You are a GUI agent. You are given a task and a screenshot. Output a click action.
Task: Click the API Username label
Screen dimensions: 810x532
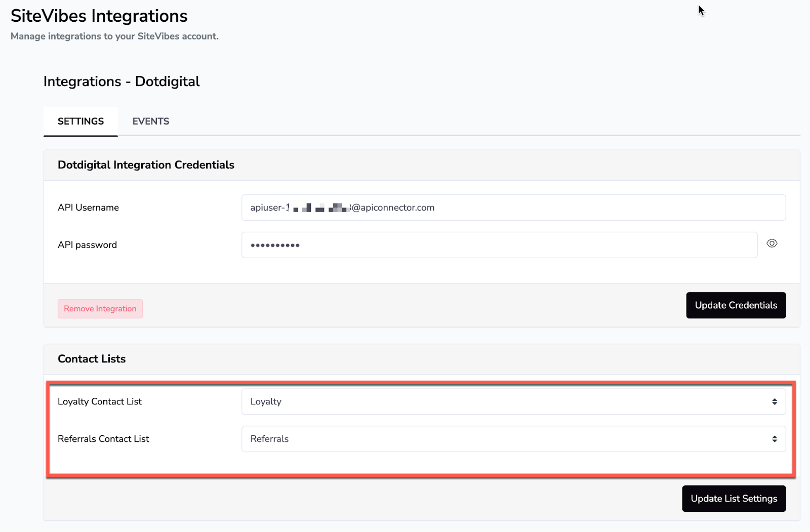tap(88, 208)
